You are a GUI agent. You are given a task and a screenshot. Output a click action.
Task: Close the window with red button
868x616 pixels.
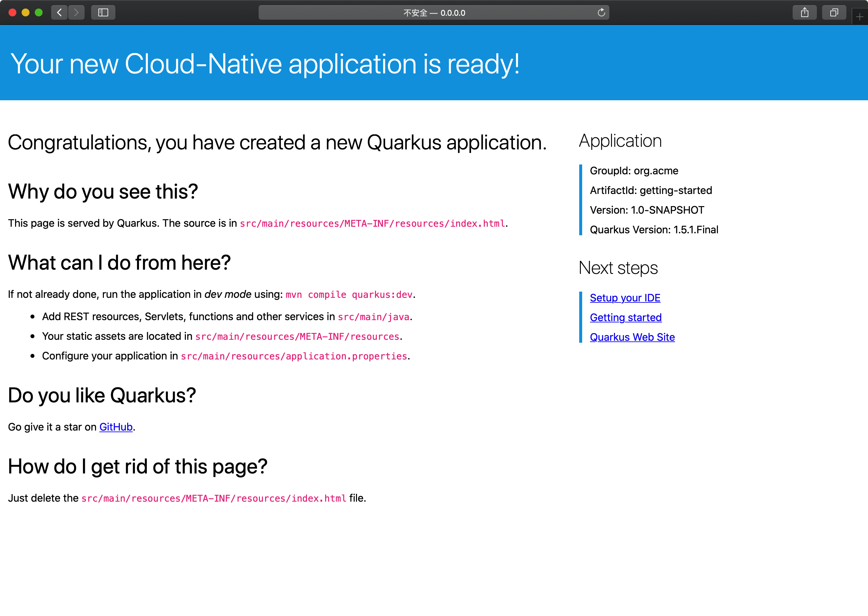(x=12, y=12)
